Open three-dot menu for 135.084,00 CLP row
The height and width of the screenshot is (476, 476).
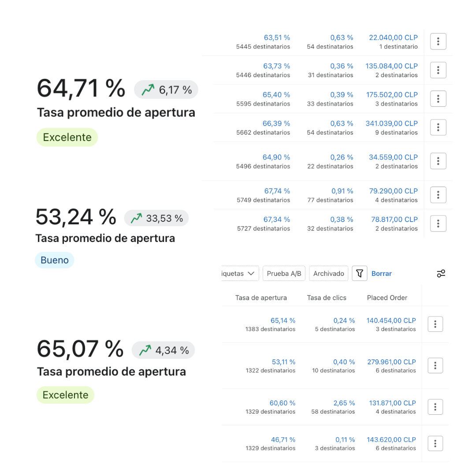438,70
